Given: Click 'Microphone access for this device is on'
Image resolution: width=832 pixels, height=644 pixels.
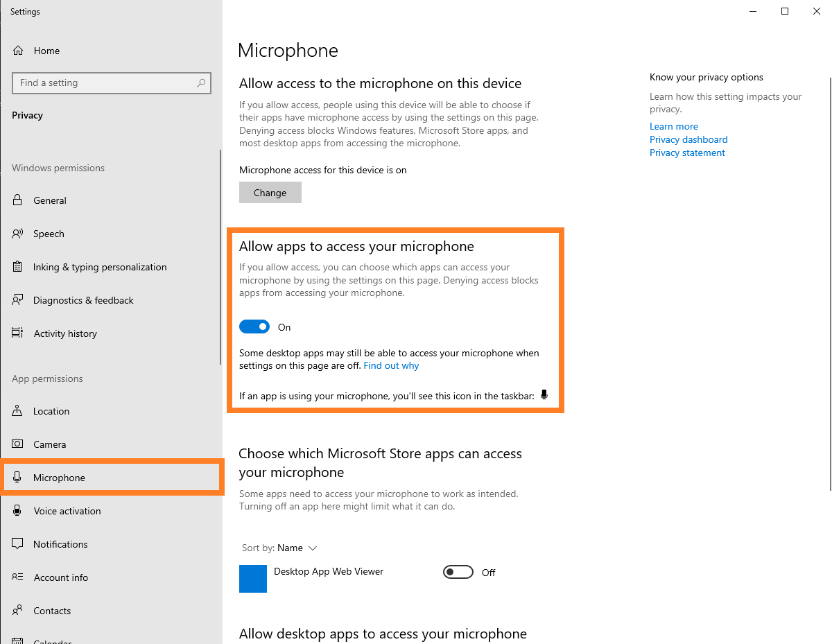Looking at the screenshot, I should (323, 170).
